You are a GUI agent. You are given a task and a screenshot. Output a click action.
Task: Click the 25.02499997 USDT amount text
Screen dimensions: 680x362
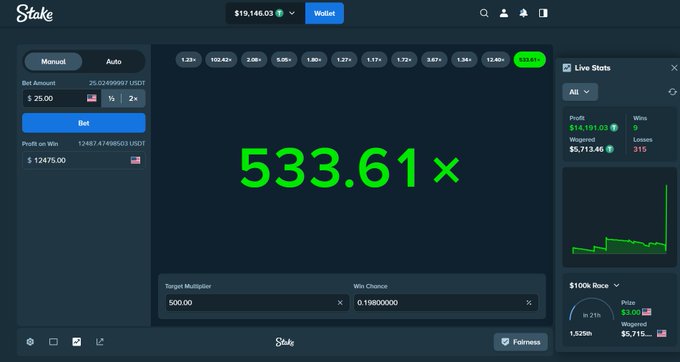click(117, 83)
